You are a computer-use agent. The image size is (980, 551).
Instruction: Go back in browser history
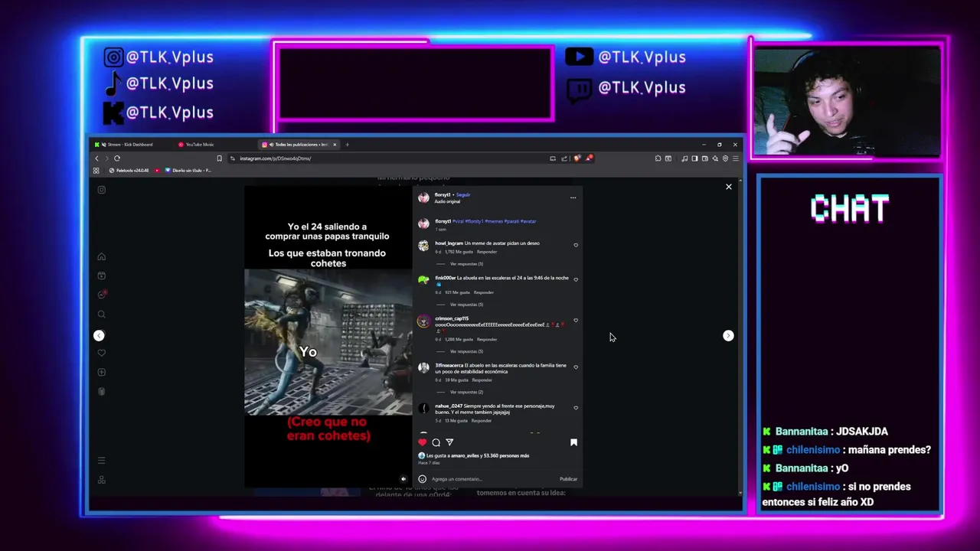96,158
